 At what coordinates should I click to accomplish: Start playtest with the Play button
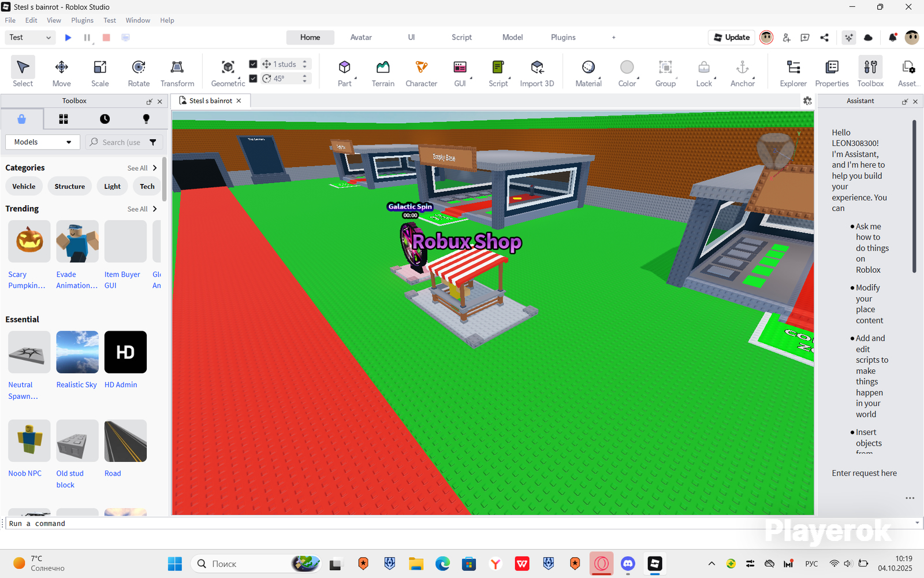coord(68,38)
